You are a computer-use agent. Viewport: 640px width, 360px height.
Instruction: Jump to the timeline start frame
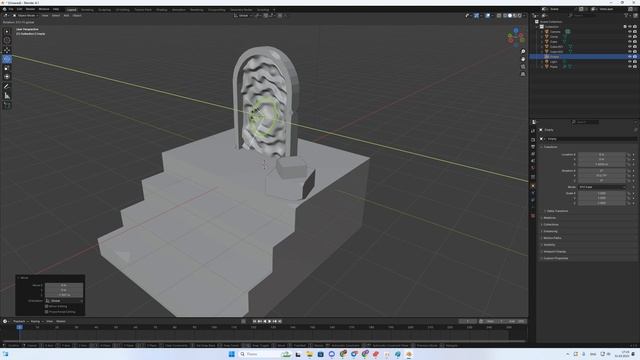[x=254, y=321]
